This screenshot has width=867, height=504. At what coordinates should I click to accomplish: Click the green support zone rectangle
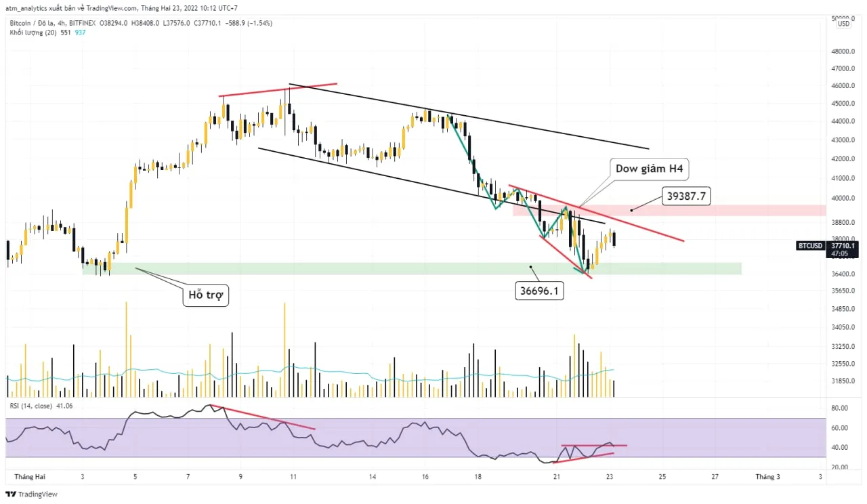pyautogui.click(x=412, y=269)
